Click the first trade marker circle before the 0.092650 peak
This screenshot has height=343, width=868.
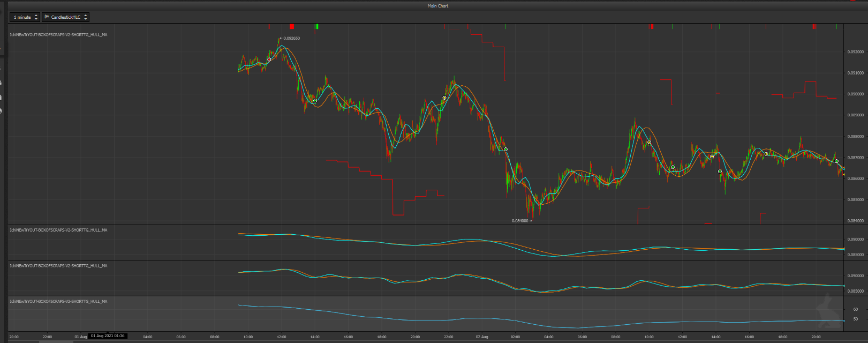point(269,59)
